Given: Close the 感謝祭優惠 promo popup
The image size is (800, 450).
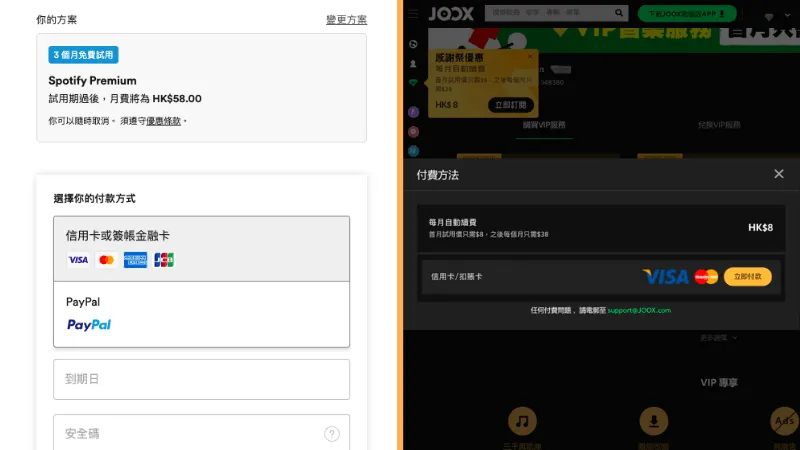Looking at the screenshot, I should 530,56.
